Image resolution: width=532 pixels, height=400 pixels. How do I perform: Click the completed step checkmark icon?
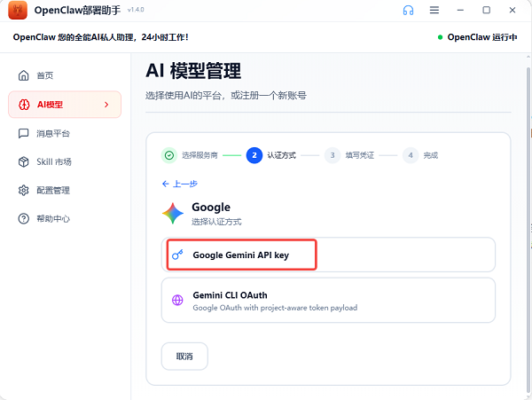tap(169, 155)
